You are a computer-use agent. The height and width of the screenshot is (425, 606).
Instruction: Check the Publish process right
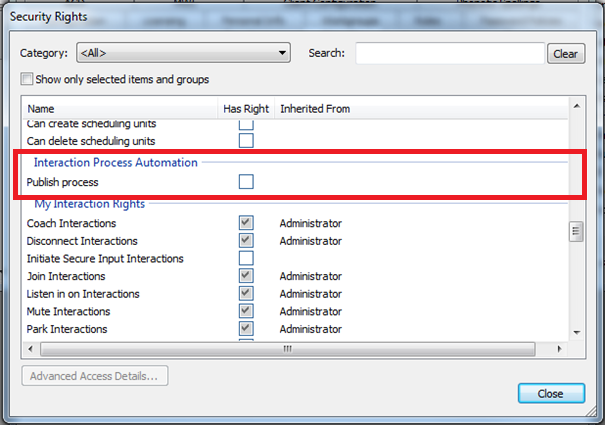[x=246, y=181]
